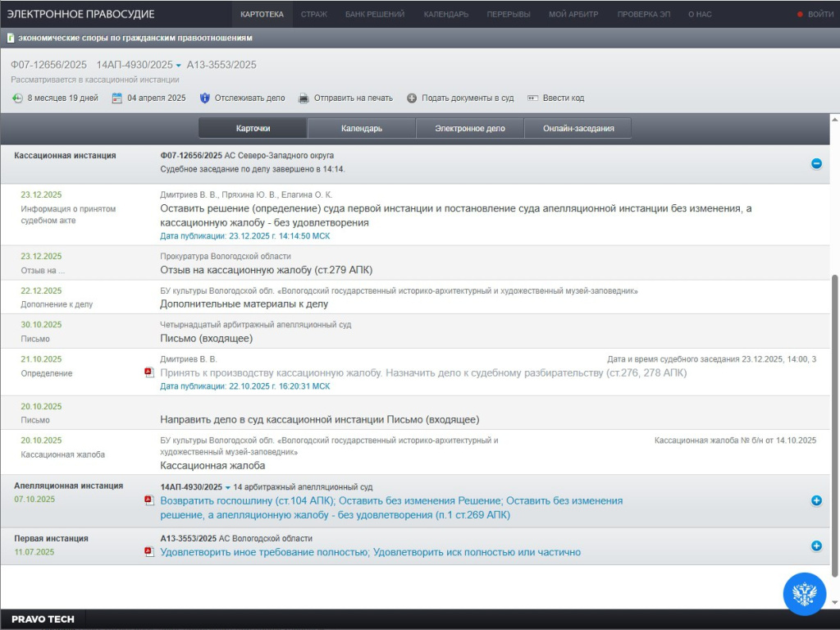Screen dimensions: 840x630
Task: Click the Проверка ЭП menu item
Action: (642, 14)
